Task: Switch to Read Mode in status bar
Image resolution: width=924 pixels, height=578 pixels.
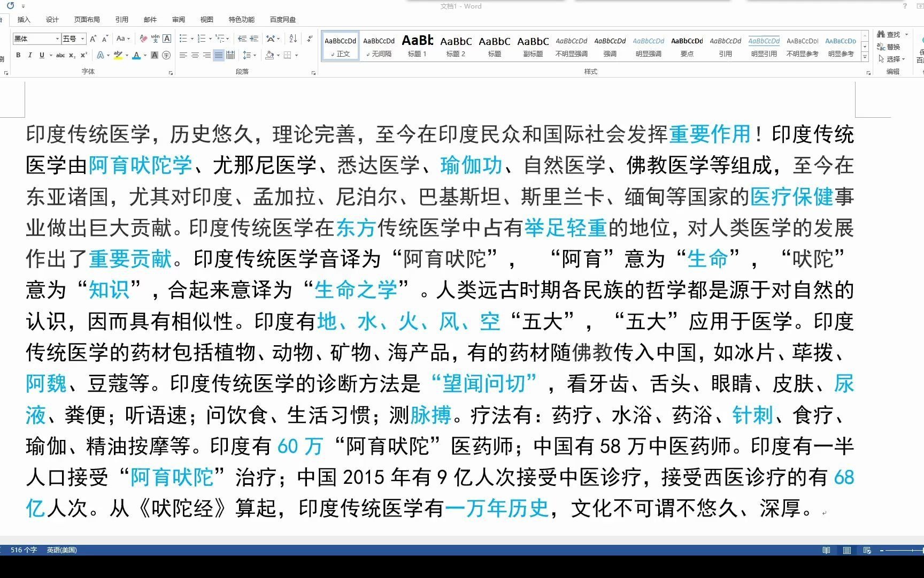Action: 826,550
